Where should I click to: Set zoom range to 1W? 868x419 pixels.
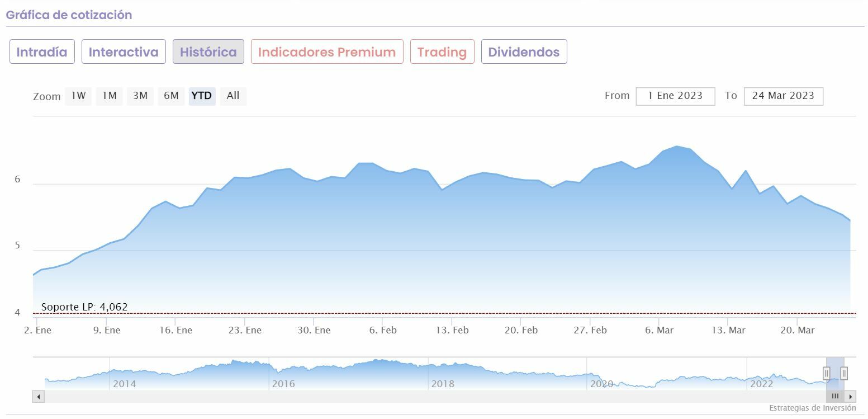[x=78, y=96]
